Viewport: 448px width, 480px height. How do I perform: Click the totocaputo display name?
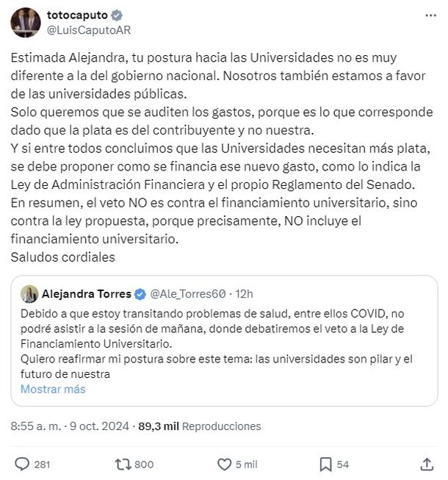tap(76, 15)
